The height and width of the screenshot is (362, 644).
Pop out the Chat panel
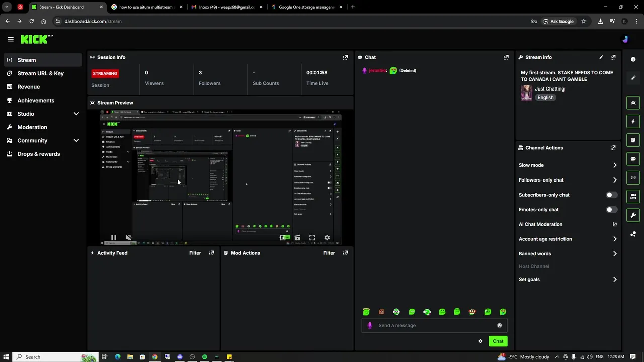pos(506,57)
